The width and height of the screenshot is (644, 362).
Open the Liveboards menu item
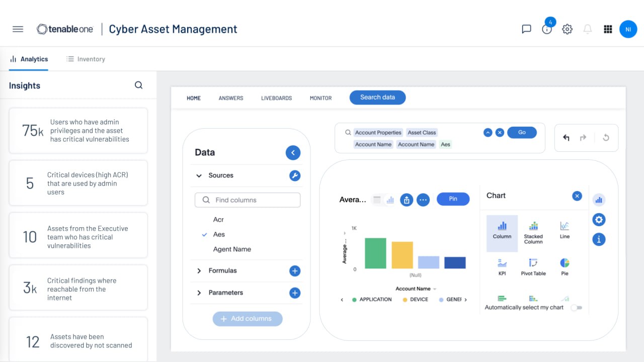[276, 98]
